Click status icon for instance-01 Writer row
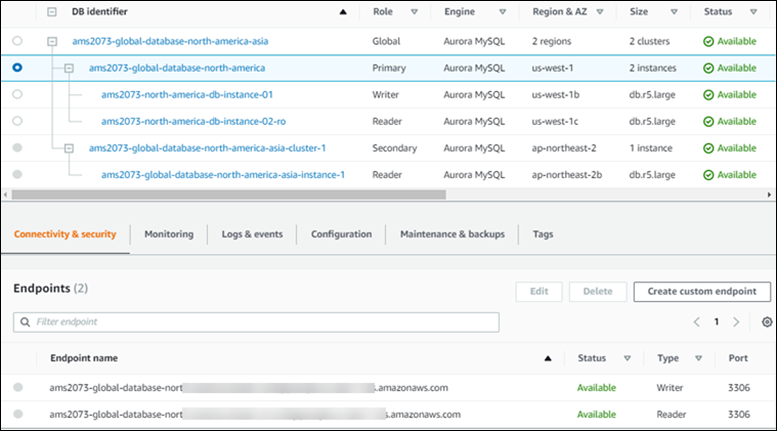 pyautogui.click(x=709, y=95)
